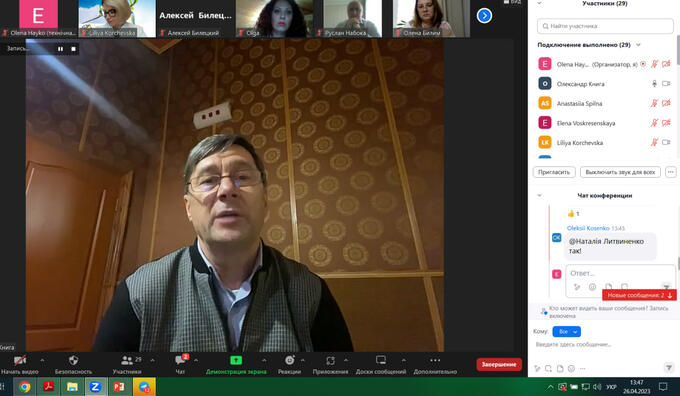Expand the arrow next to Participants button
This screenshot has width=680, height=396.
pos(152,360)
